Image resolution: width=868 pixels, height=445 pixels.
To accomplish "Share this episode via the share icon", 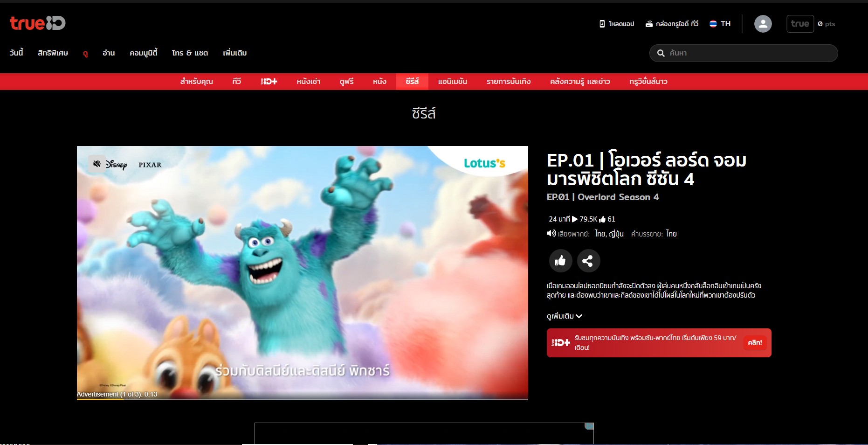I will click(588, 261).
